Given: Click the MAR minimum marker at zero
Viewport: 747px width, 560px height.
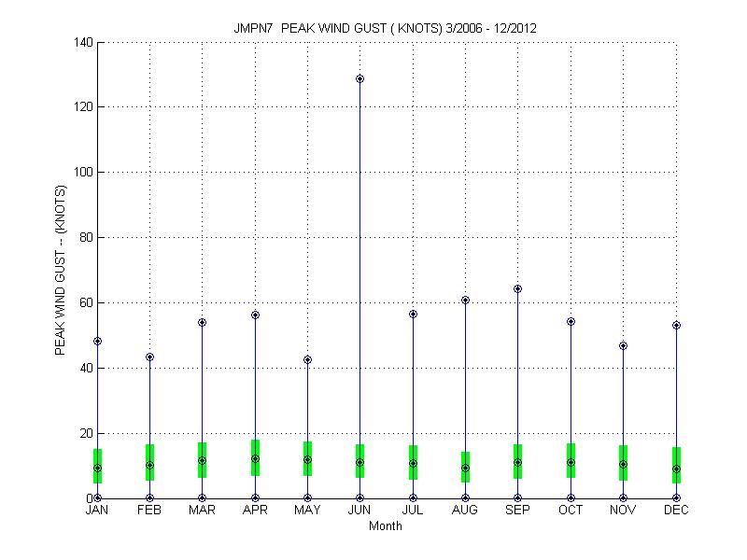Looking at the screenshot, I should (x=202, y=498).
